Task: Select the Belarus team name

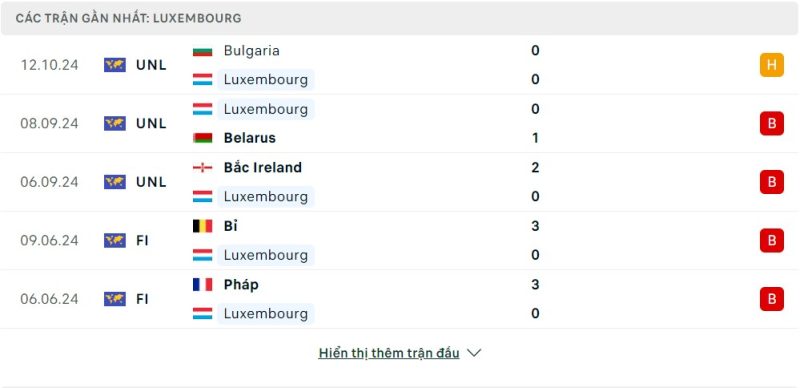Action: click(249, 138)
